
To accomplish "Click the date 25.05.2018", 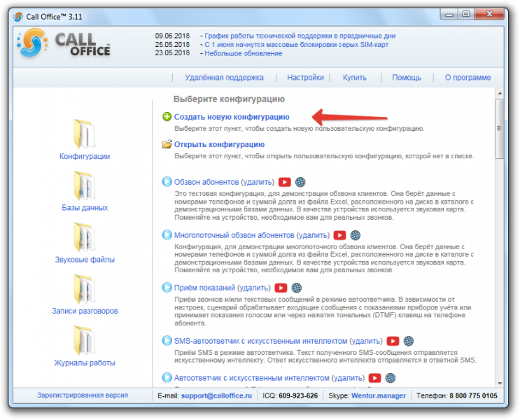I will click(172, 45).
